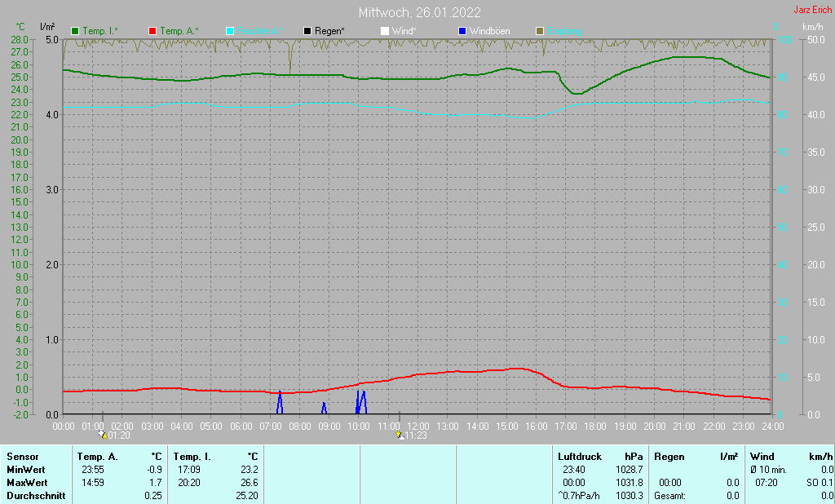Click the 'Ø 10 min.' wind label
Image resolution: width=835 pixels, height=504 pixels.
click(768, 470)
